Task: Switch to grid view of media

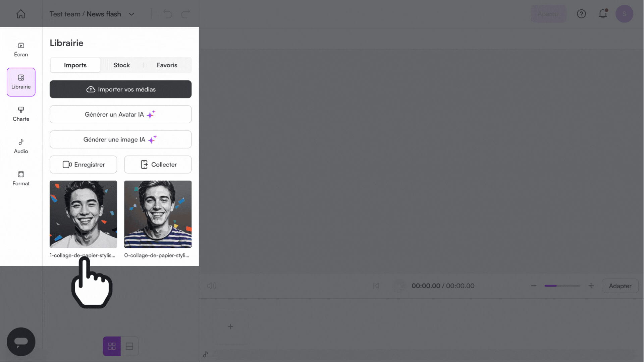Action: (112, 346)
